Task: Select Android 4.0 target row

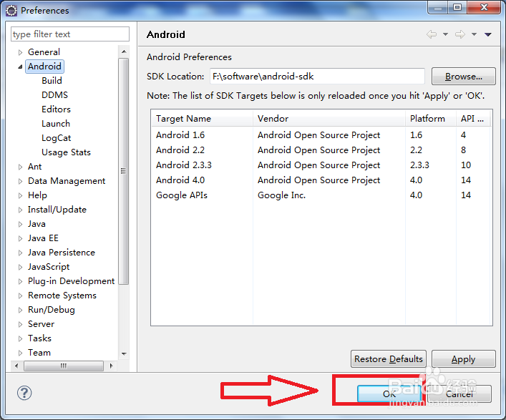Action: pyautogui.click(x=321, y=180)
